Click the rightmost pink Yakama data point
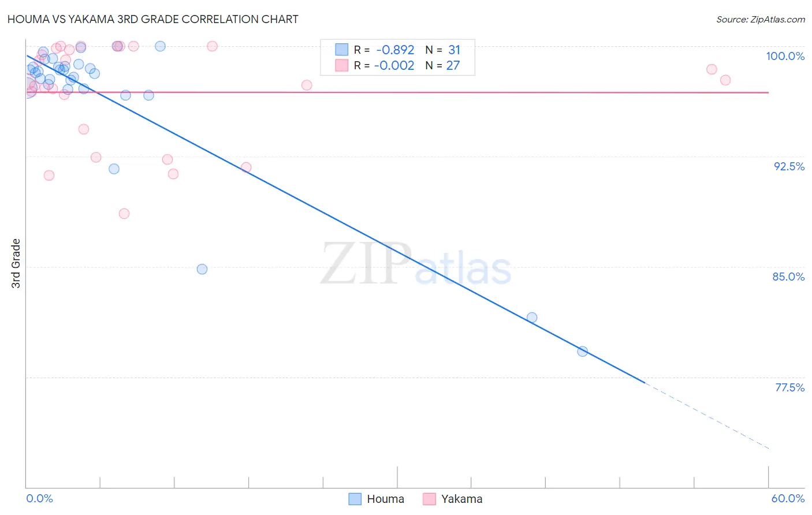Image resolution: width=812 pixels, height=515 pixels. click(x=725, y=80)
